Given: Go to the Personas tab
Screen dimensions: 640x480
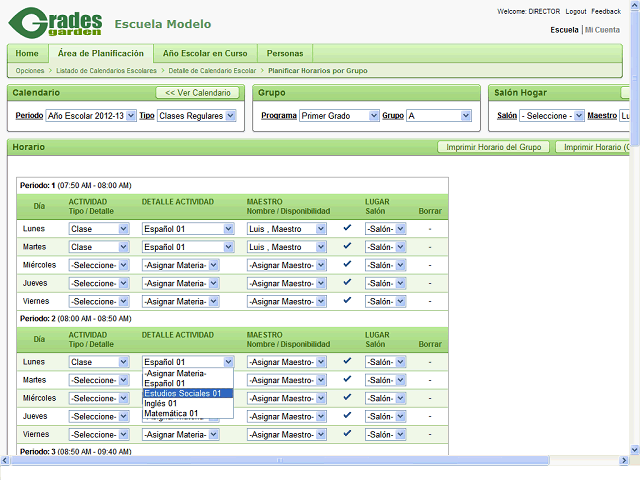Looking at the screenshot, I should pyautogui.click(x=284, y=53).
